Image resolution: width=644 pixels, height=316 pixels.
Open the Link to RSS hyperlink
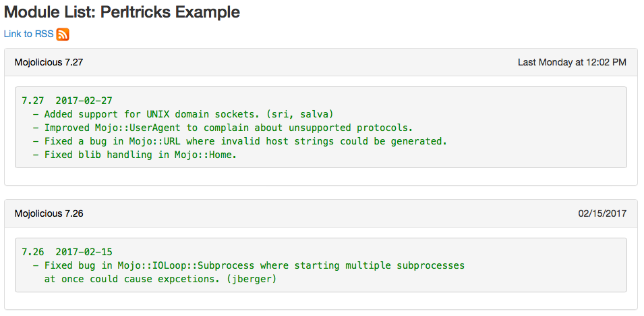[x=28, y=34]
